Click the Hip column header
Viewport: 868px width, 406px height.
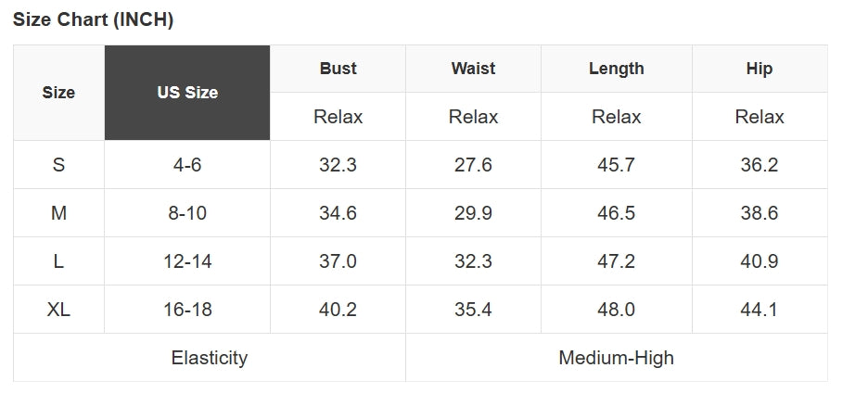[x=759, y=69]
